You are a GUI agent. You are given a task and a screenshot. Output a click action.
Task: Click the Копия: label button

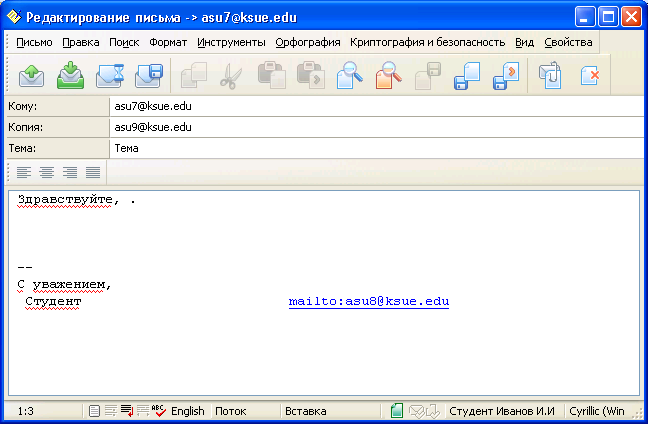(58, 127)
